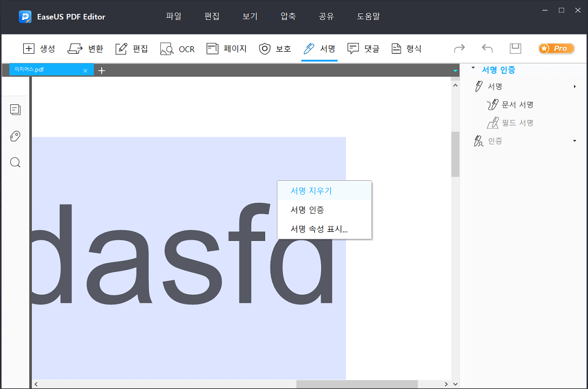This screenshot has height=389, width=588.
Task: Click the orange Pro upgrade button
Action: [x=556, y=48]
